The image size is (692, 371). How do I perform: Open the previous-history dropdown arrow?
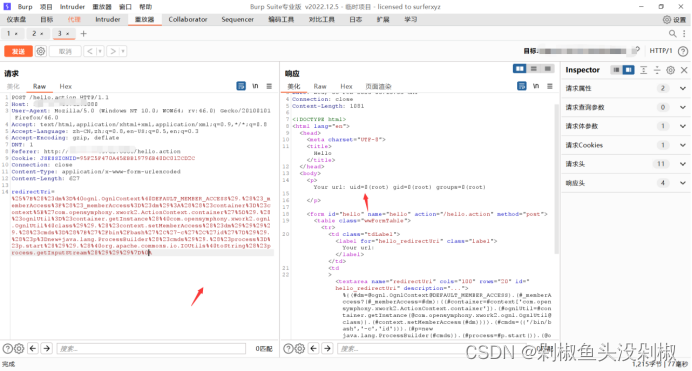[x=100, y=51]
